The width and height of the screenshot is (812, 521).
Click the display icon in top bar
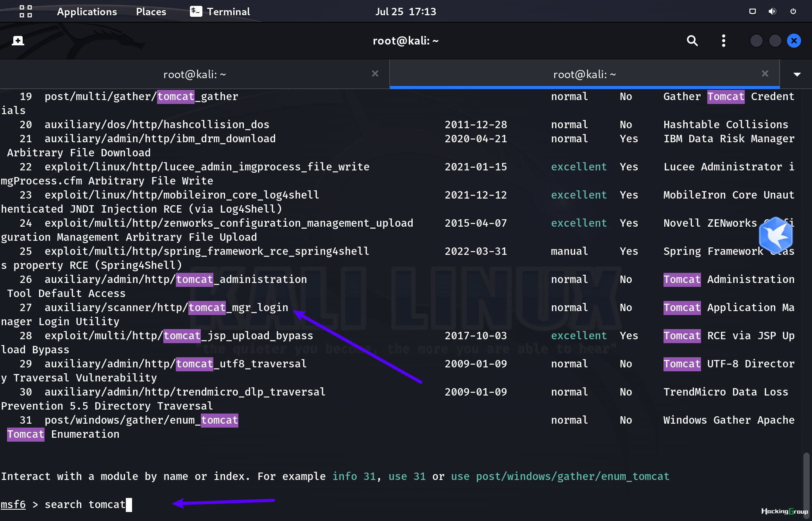pos(752,11)
